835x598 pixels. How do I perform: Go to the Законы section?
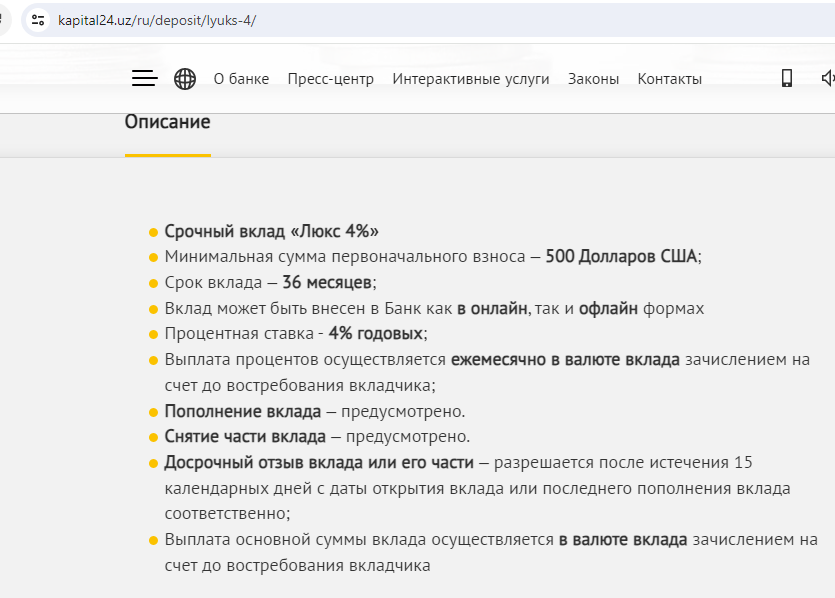pyautogui.click(x=593, y=79)
